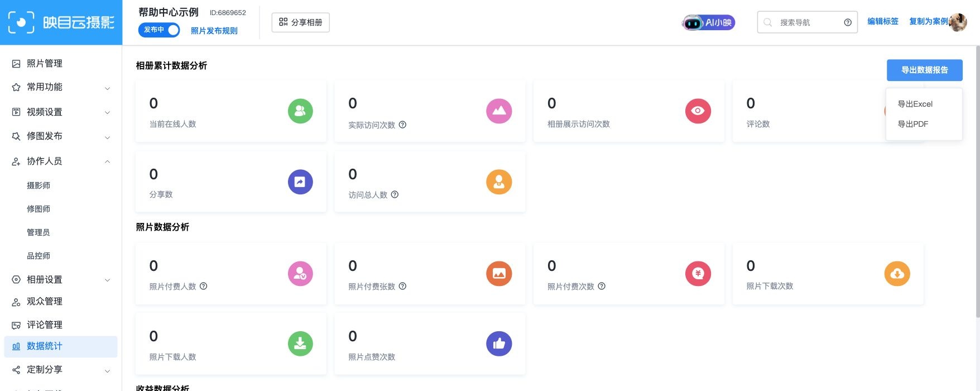Image resolution: width=980 pixels, height=391 pixels.
Task: Click the green 当前在线人数 users icon
Action: 300,111
